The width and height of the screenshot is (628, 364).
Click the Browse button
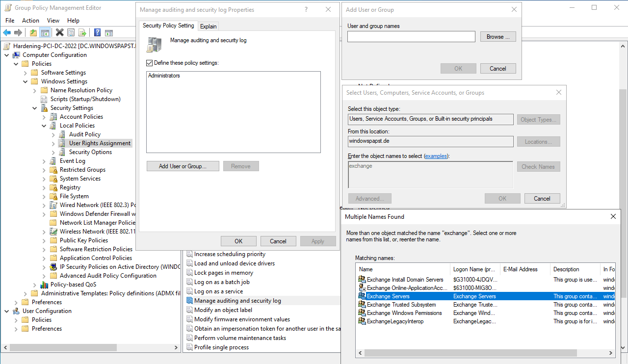coord(497,37)
